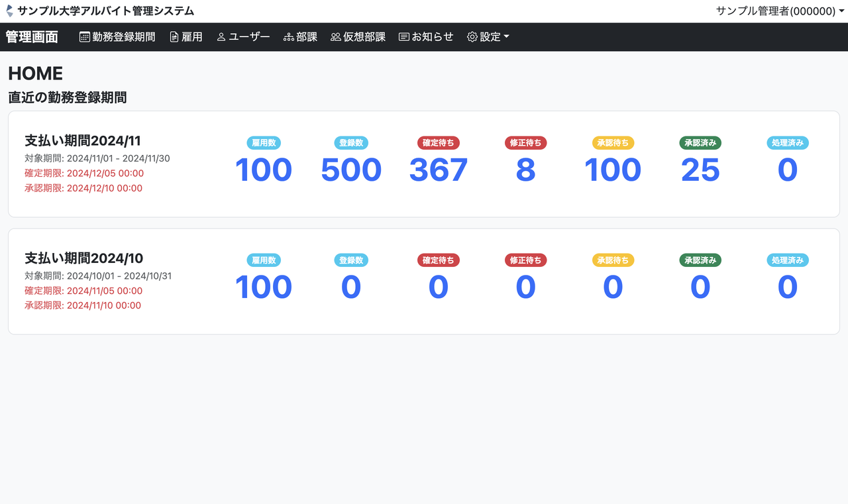Open the 勤務登録期間 menu item
The image size is (848, 504).
click(x=117, y=37)
